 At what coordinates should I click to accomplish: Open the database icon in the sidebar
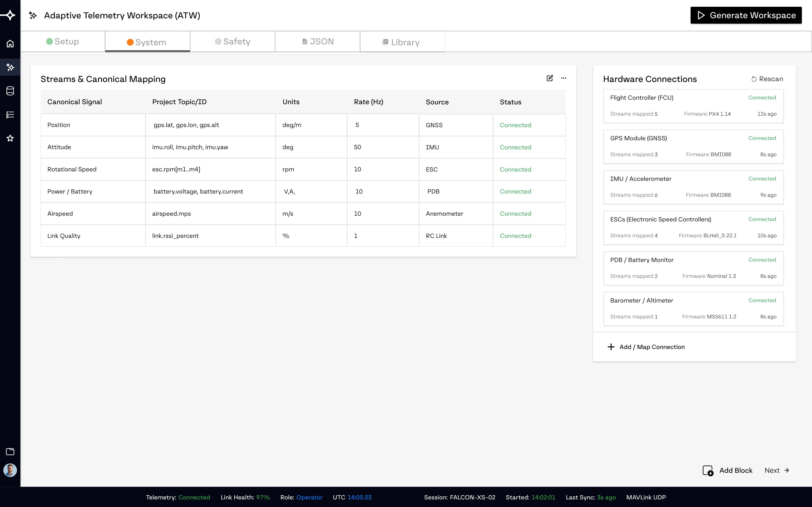(10, 91)
